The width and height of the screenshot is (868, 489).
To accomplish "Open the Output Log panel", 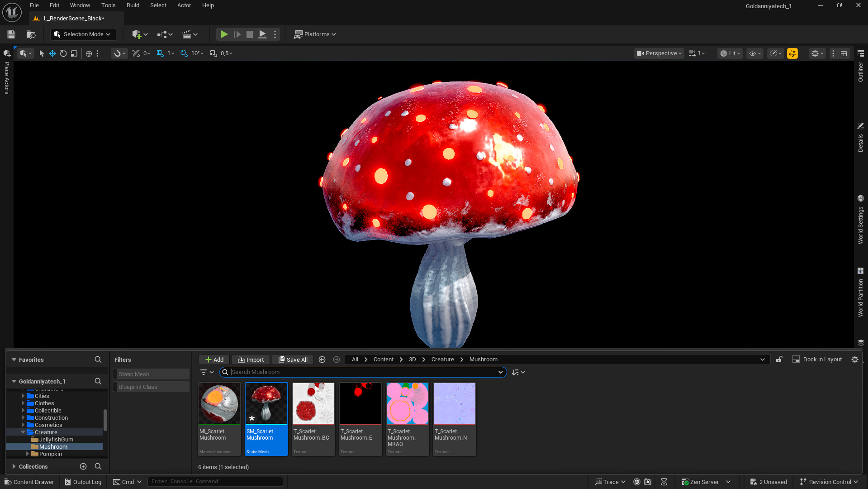I will tap(83, 482).
